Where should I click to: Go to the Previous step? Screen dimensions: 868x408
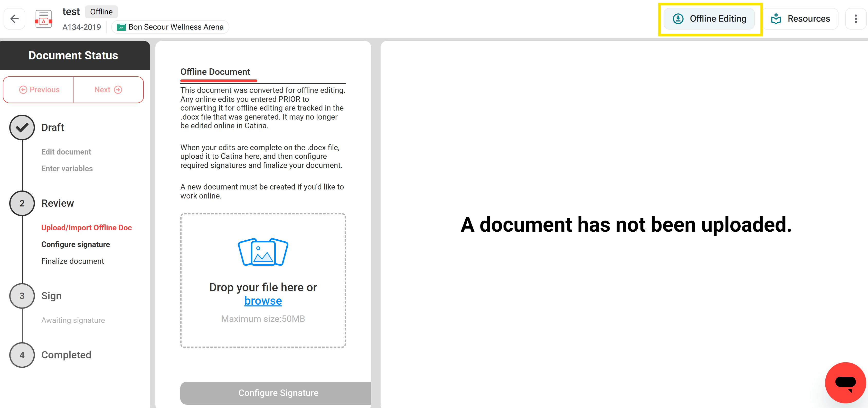[x=39, y=90]
